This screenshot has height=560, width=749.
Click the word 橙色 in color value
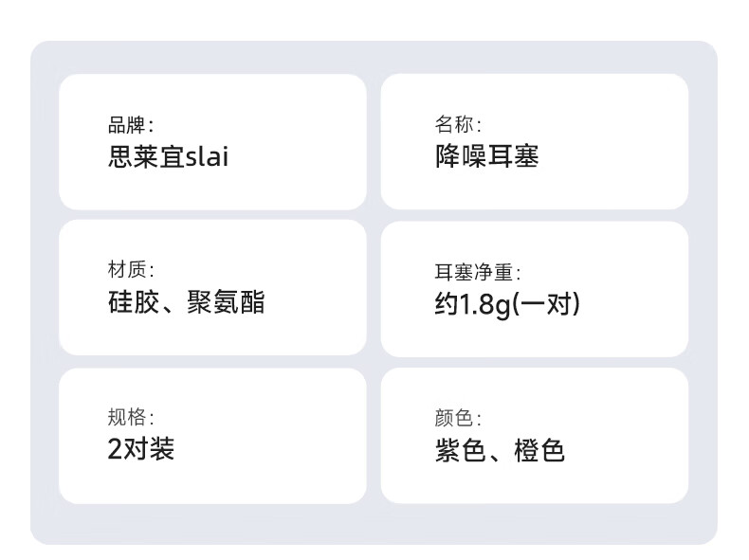click(x=539, y=450)
